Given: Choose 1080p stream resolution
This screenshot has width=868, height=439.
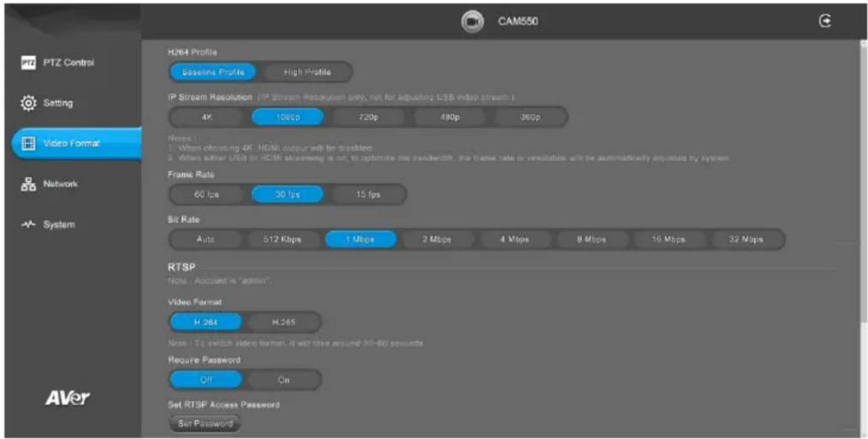Looking at the screenshot, I should [x=287, y=117].
